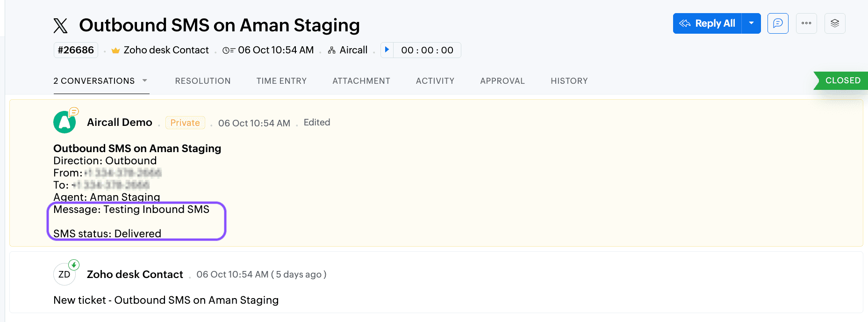Click the stacked layers icon button

tap(835, 23)
